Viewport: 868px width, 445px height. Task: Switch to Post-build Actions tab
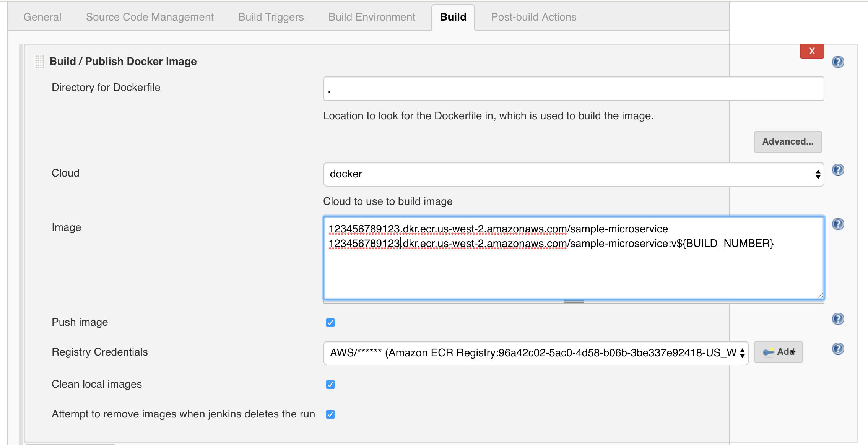click(x=533, y=17)
